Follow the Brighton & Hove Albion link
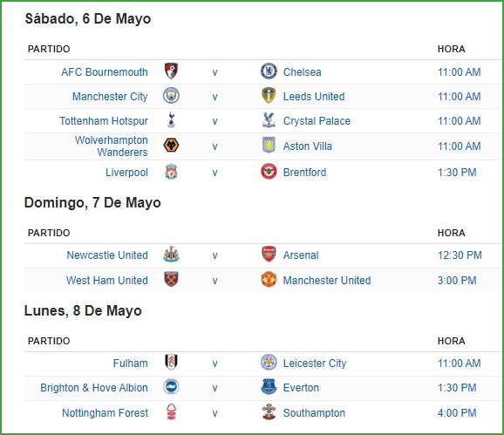 pyautogui.click(x=94, y=387)
